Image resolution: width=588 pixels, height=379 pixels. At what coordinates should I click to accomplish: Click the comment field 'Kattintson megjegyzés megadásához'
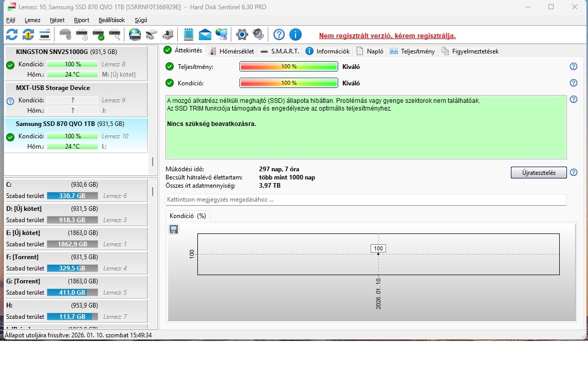(366, 200)
